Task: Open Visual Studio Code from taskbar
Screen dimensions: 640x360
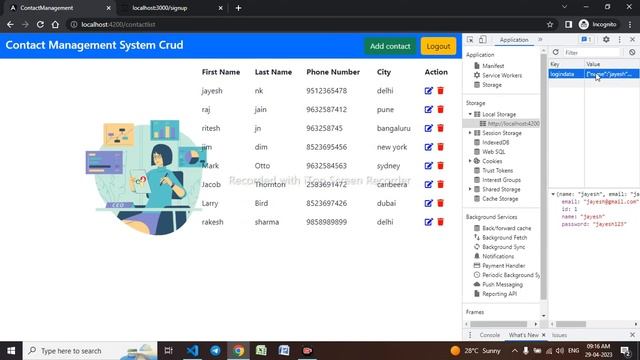Action: click(192, 351)
